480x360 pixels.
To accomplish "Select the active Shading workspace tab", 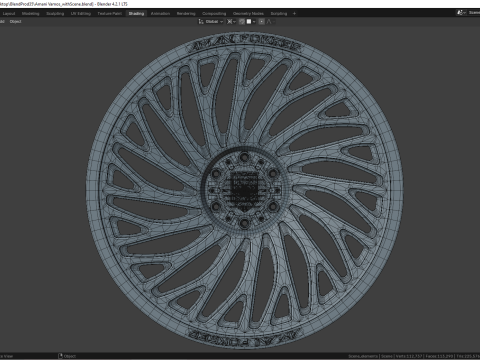I will 136,14.
